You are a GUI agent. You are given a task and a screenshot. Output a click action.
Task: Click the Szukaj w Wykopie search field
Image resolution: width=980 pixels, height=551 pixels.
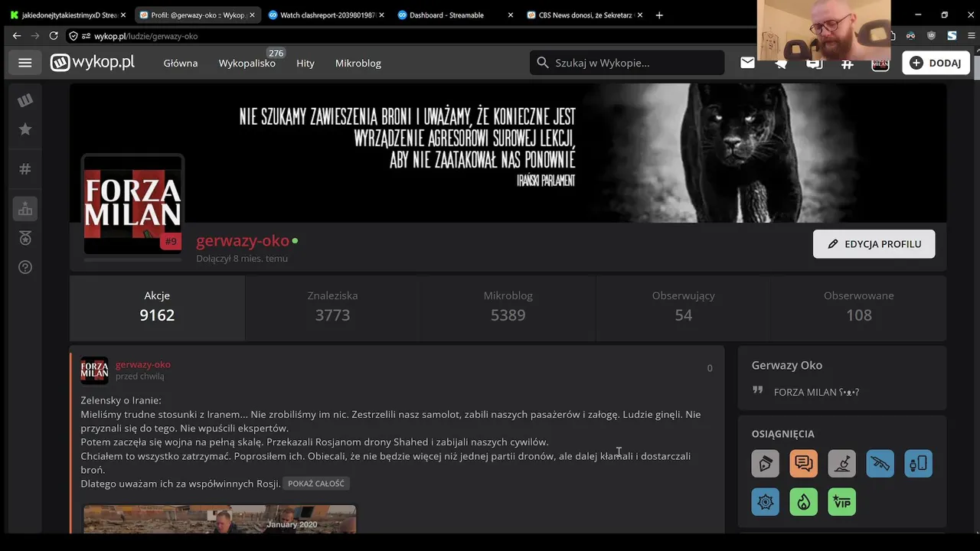click(627, 63)
